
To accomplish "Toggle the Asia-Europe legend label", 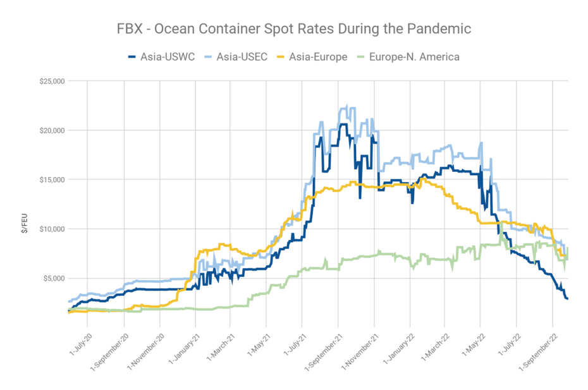I will click(318, 57).
